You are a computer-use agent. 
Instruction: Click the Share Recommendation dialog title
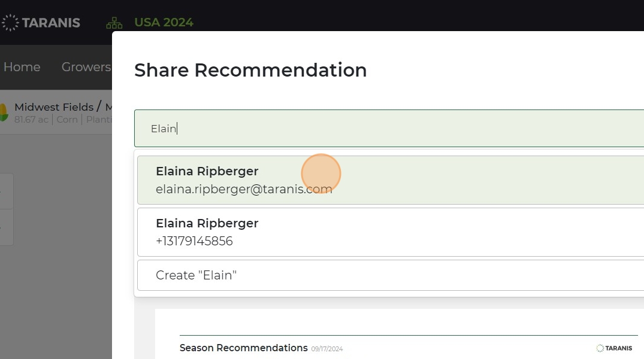[250, 70]
